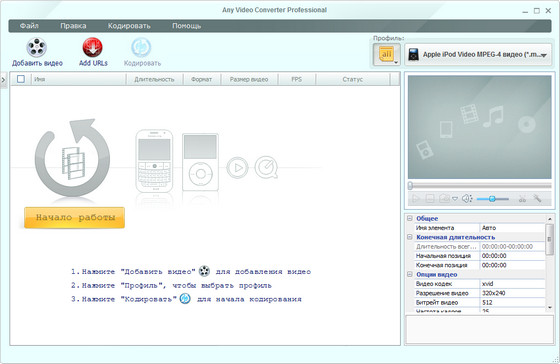Click the FPS column header
This screenshot has height=364, width=560.
click(x=296, y=79)
